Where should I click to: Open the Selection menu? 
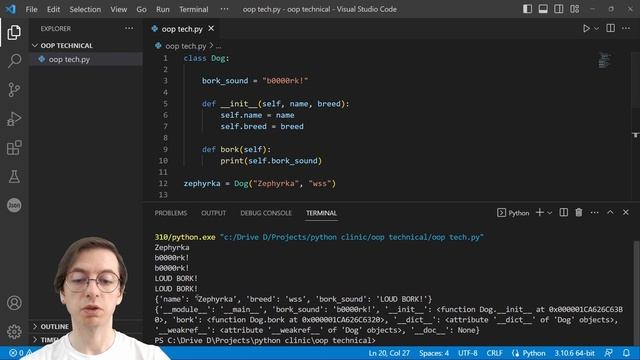[85, 9]
